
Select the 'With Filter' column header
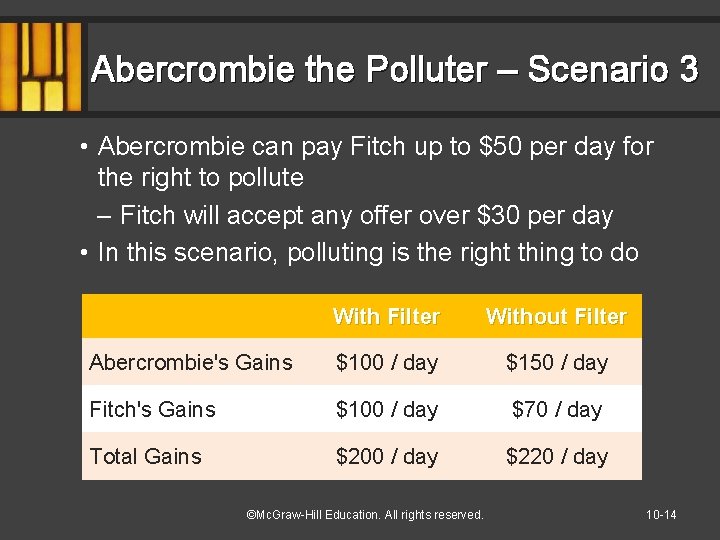(x=386, y=317)
